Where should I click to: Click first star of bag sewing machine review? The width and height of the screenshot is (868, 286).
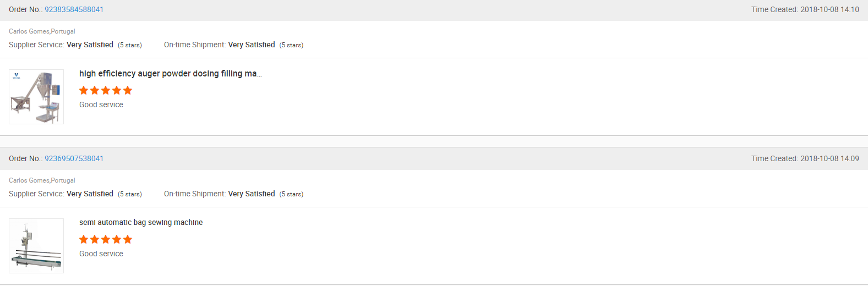click(x=84, y=239)
